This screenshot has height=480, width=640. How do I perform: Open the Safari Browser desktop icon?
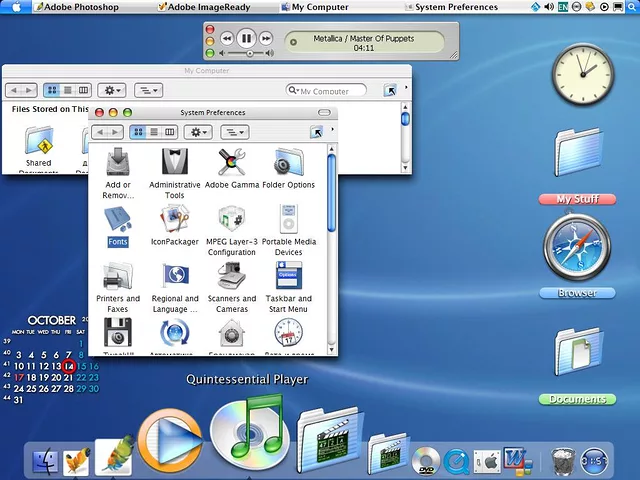[576, 248]
